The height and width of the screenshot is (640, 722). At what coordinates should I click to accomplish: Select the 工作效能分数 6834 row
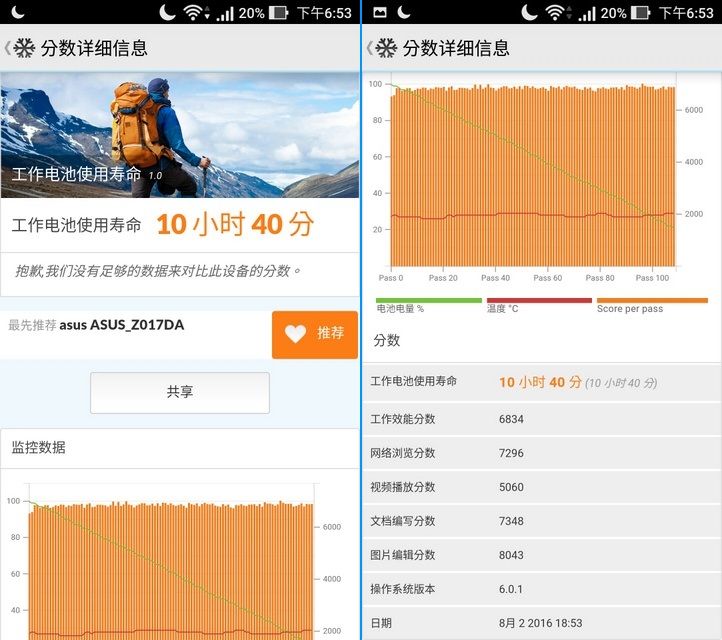542,419
